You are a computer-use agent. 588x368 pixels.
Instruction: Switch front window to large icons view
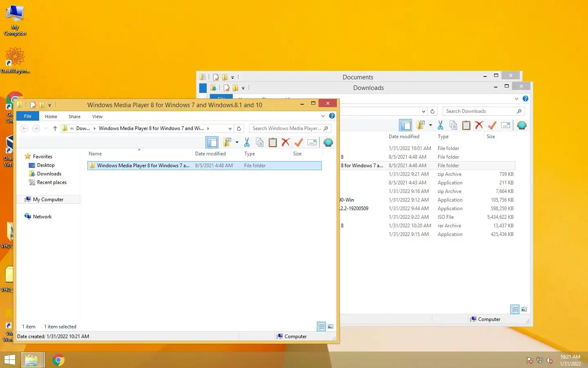[330, 326]
